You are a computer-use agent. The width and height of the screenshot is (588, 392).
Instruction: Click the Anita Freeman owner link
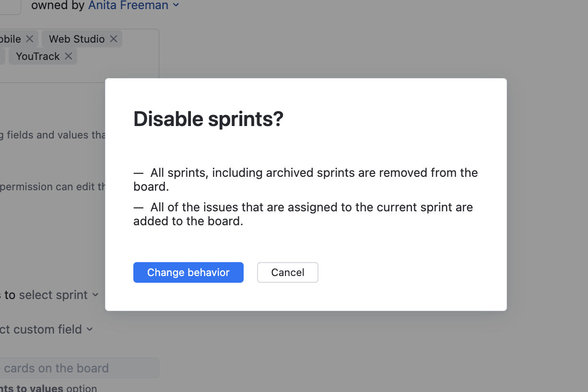tap(128, 5)
